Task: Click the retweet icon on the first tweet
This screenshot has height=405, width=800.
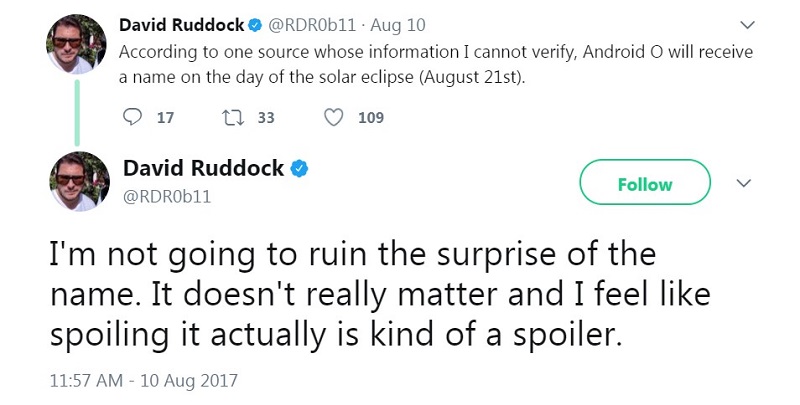Action: (233, 118)
